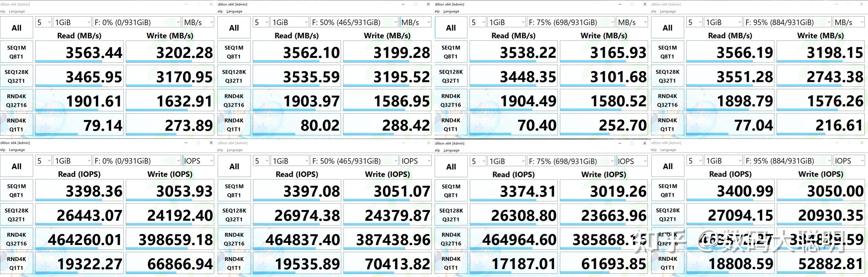This screenshot has height=277, width=868.
Task: Open test size dropdown in the 50% IOPS window
Action: pyautogui.click(x=289, y=161)
